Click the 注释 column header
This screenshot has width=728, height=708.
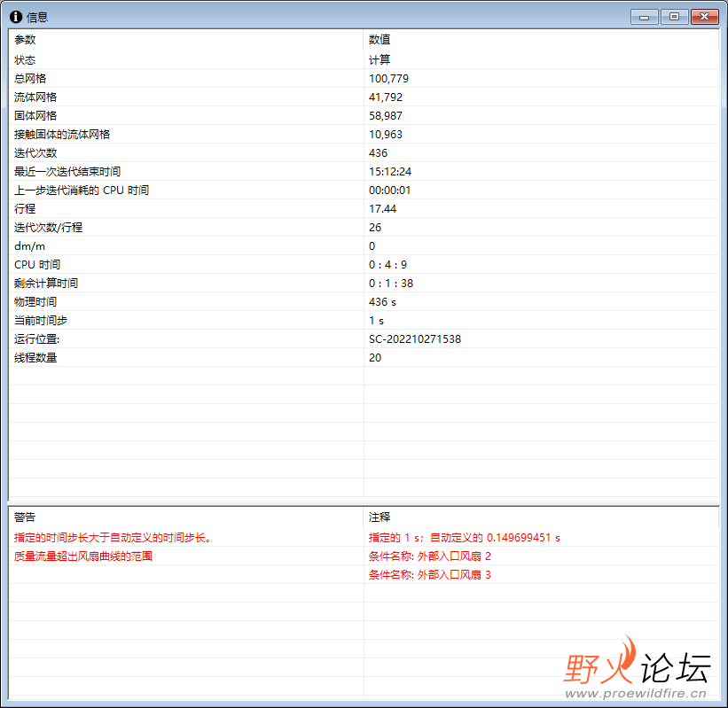542,517
